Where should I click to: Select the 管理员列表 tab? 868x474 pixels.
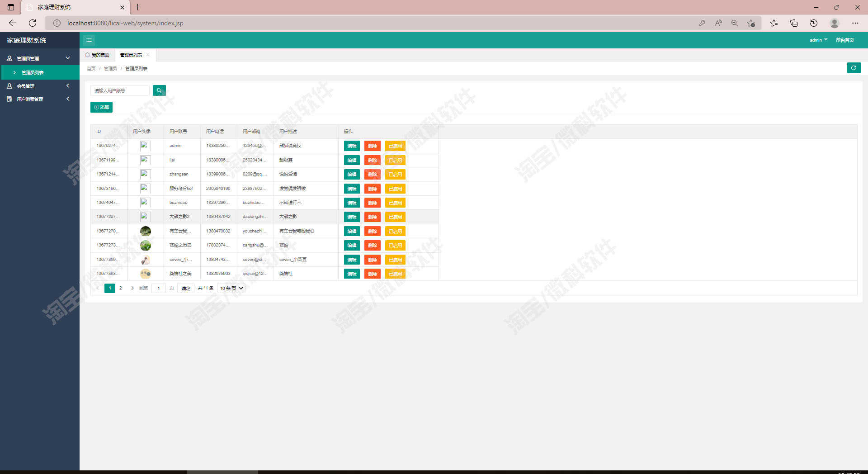(131, 55)
